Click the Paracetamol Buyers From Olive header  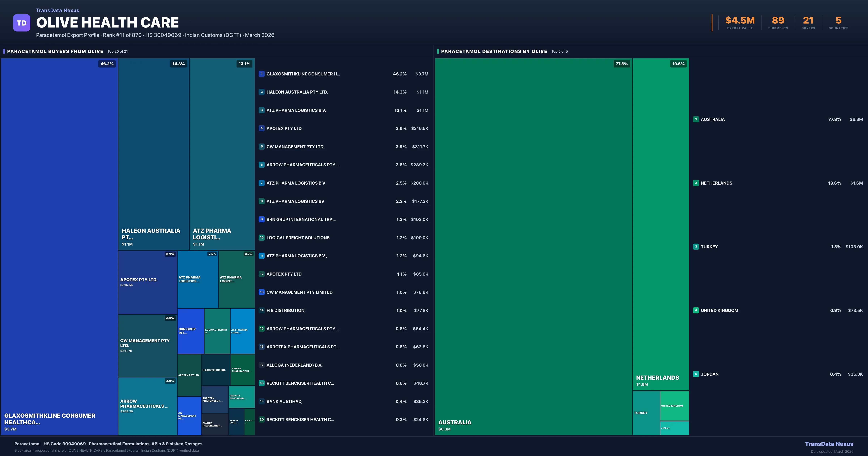[x=55, y=52]
